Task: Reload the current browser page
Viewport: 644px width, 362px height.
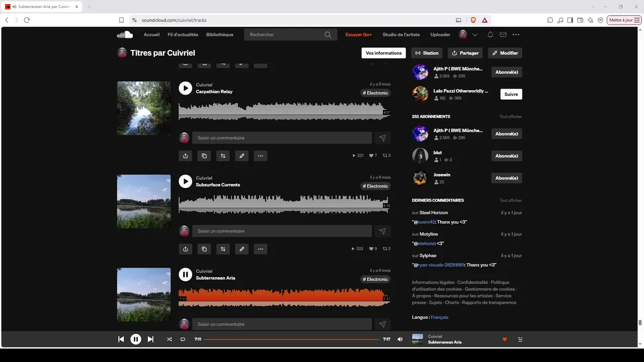Action: click(27, 20)
